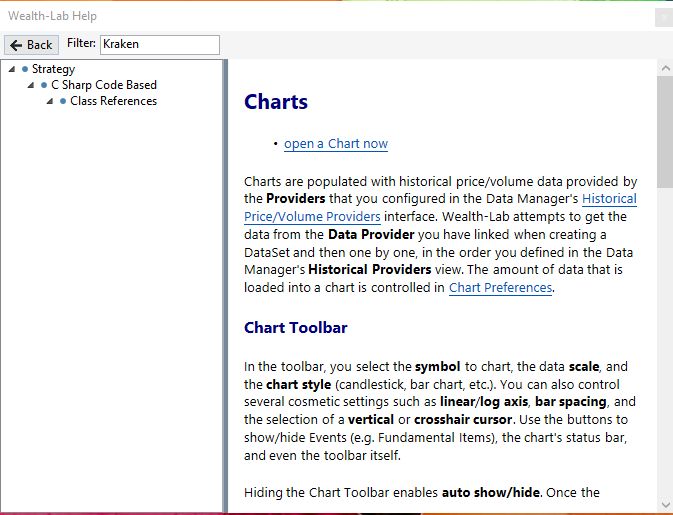
Task: Click the splitter between tree and content
Action: tap(225, 285)
